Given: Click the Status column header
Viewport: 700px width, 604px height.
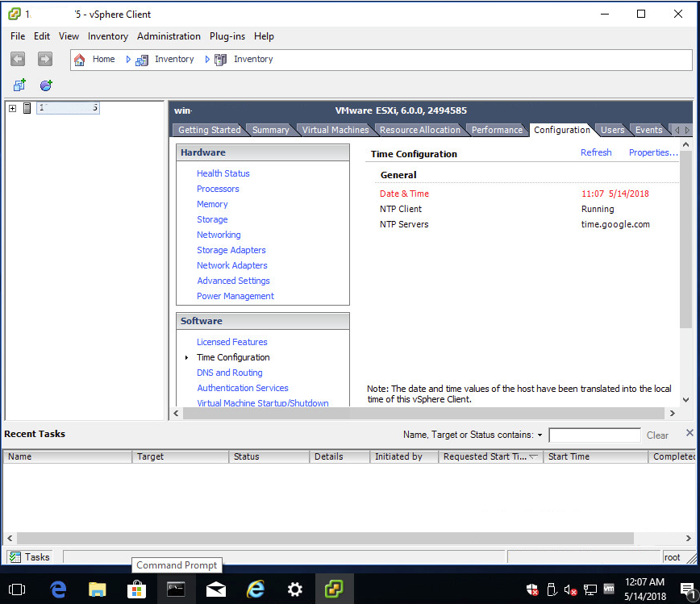Looking at the screenshot, I should click(269, 456).
